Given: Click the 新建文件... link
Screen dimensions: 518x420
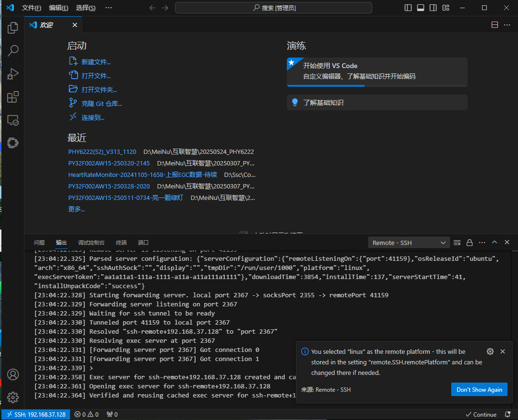Looking at the screenshot, I should pos(96,62).
